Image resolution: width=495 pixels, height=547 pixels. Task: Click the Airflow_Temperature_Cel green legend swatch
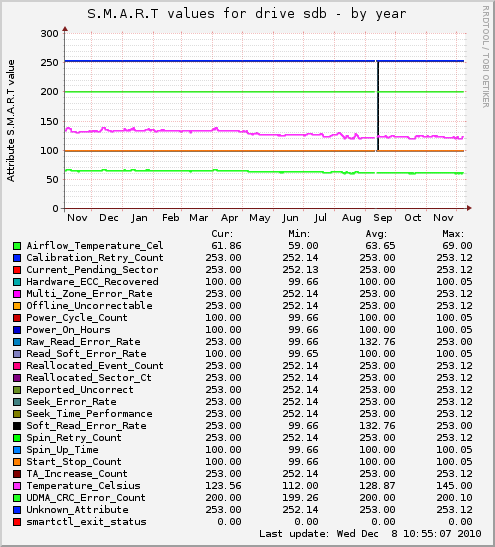click(x=17, y=246)
